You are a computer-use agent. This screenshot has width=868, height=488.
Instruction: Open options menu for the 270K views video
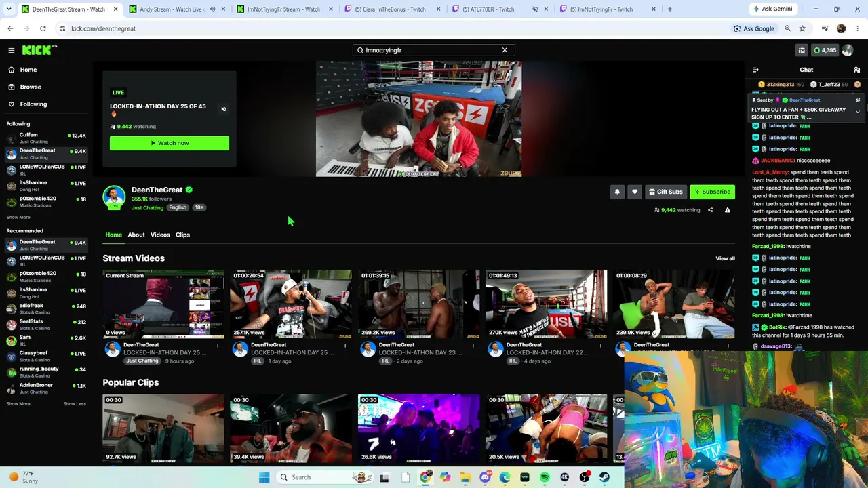click(x=600, y=346)
